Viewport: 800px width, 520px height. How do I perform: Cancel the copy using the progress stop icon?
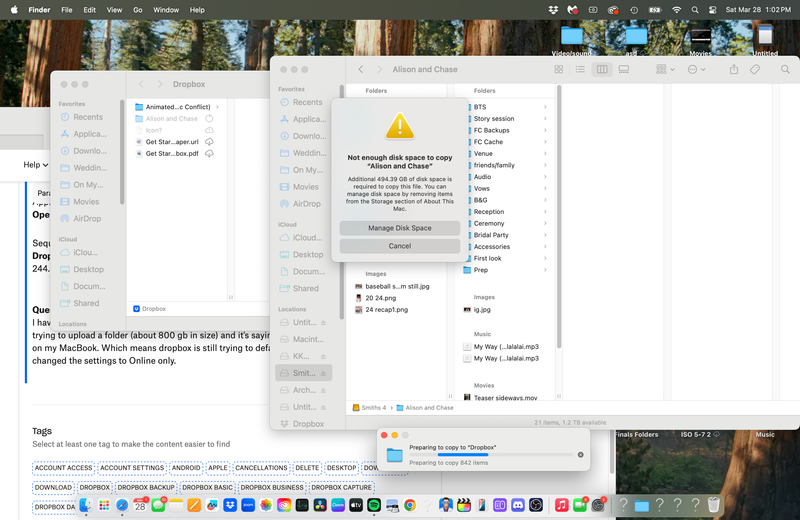tap(580, 455)
